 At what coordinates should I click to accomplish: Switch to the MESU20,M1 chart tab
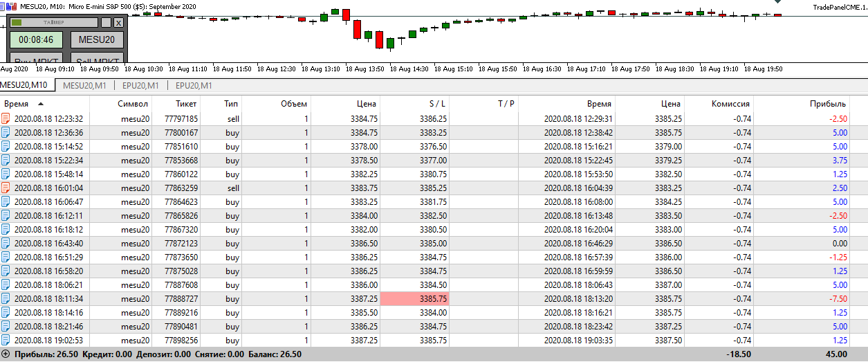(84, 86)
